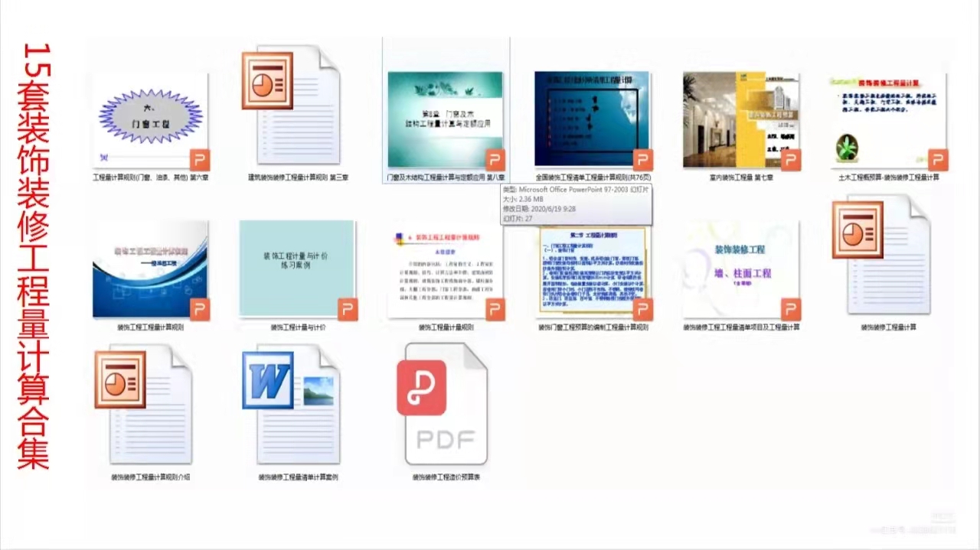Click file name 室内装饰工程量 第七章
This screenshot has height=550, width=980.
[x=742, y=177]
